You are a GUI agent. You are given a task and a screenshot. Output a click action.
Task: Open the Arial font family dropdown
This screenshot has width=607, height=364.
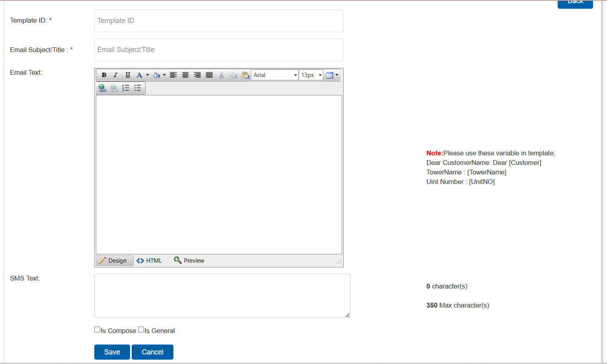coord(295,75)
